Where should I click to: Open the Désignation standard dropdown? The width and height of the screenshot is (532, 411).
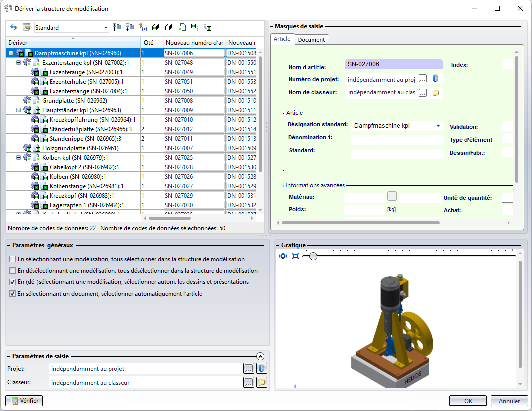(438, 126)
